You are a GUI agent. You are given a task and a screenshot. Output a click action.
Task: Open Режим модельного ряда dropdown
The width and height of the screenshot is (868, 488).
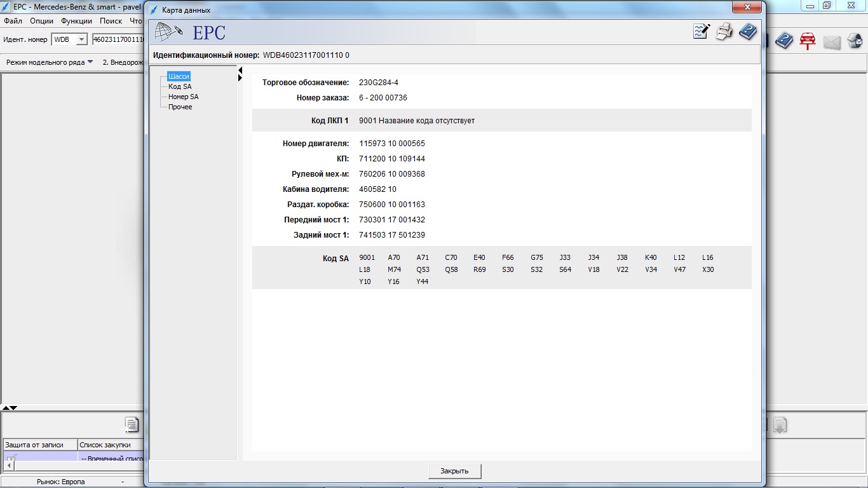click(50, 62)
